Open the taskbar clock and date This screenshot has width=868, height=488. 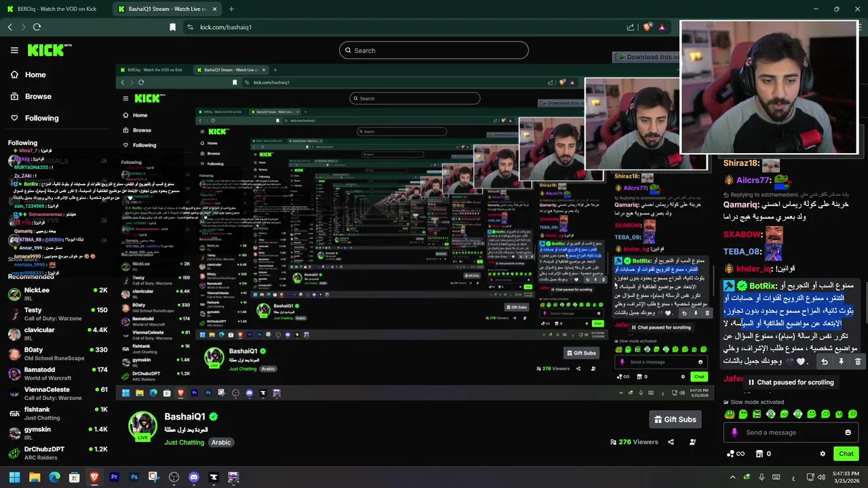pos(846,477)
